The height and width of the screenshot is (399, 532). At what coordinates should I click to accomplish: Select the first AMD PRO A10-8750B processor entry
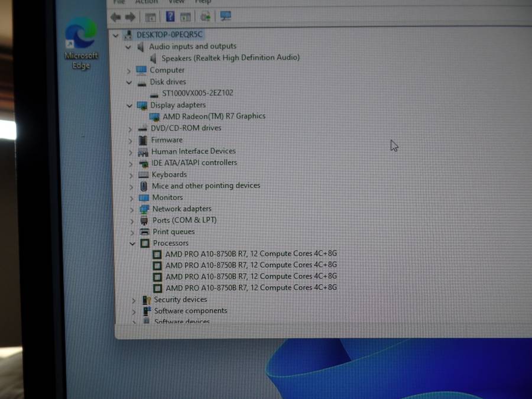click(x=251, y=254)
